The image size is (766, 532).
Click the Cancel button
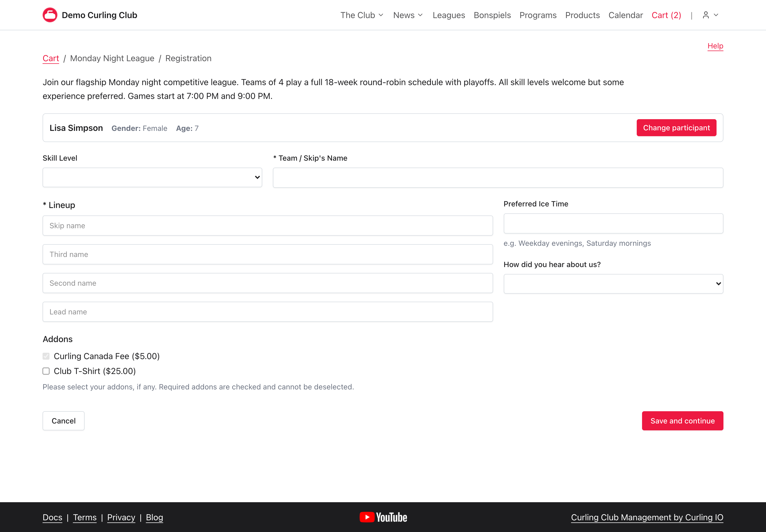[63, 421]
